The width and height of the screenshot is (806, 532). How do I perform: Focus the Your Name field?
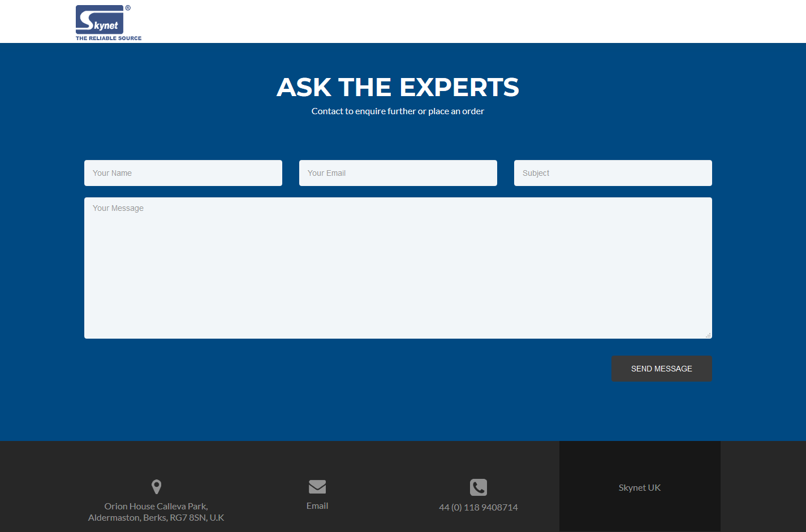[183, 173]
